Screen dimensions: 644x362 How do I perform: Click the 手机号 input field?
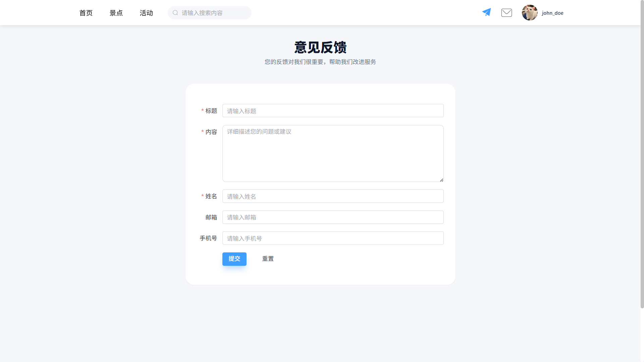(333, 238)
